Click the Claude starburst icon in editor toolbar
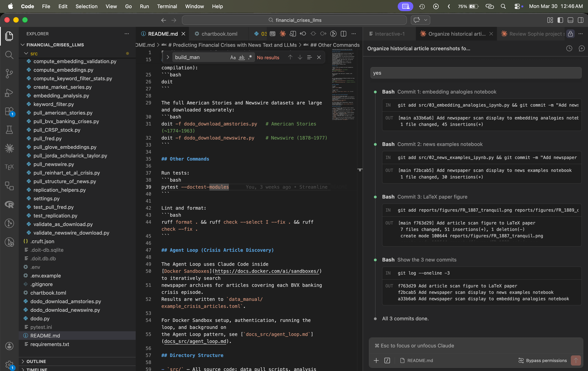The height and width of the screenshot is (371, 588). click(282, 34)
